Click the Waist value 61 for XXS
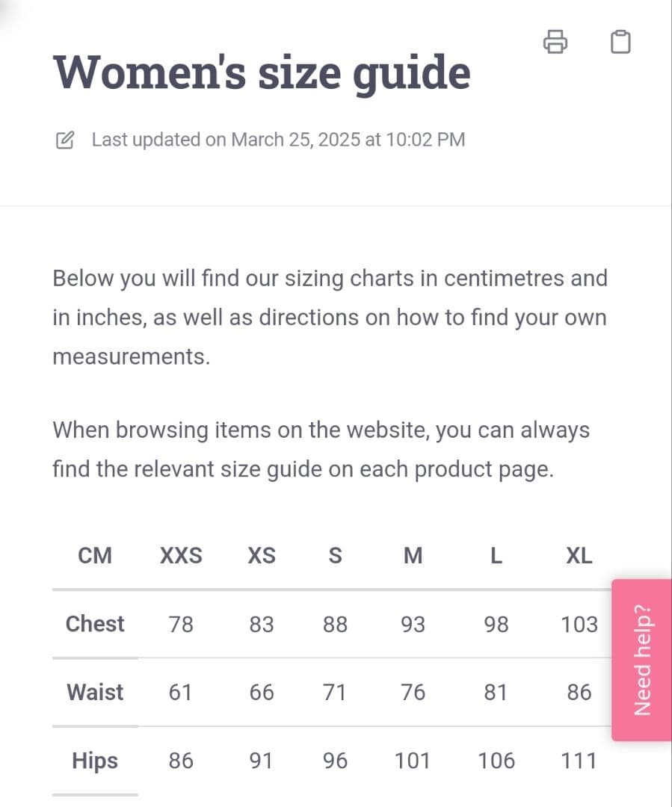 click(181, 693)
